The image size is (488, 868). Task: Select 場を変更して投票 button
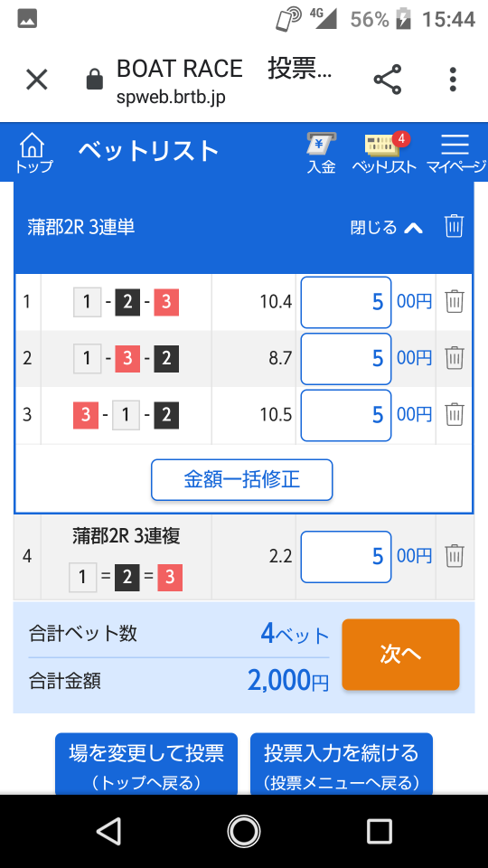146,764
